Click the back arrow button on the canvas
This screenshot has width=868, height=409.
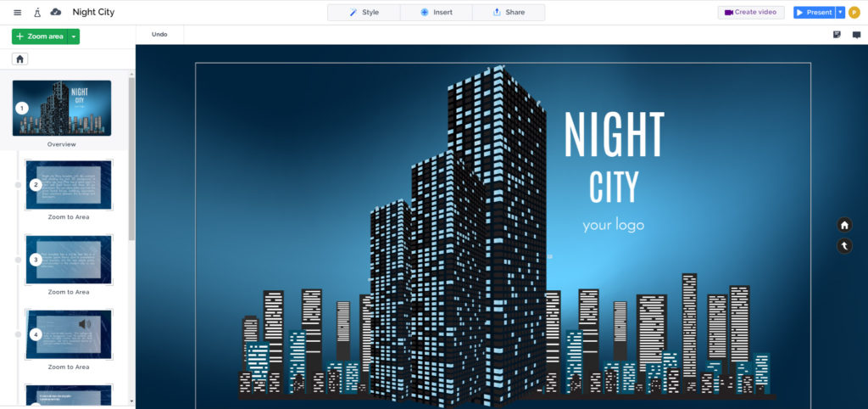tap(844, 246)
